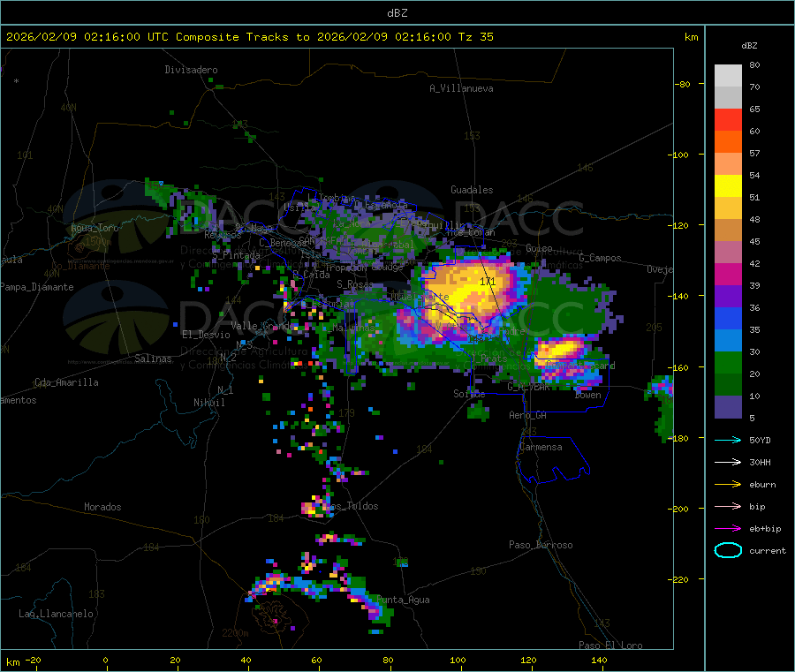Click the cyan 50YD arrow legend icon
Screen dimensions: 795x672
tap(728, 440)
